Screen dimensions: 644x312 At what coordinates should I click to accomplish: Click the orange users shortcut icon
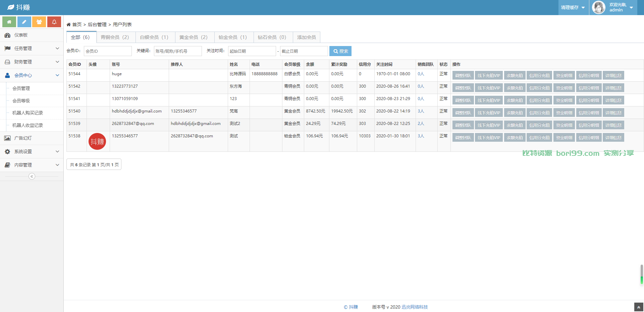click(39, 22)
